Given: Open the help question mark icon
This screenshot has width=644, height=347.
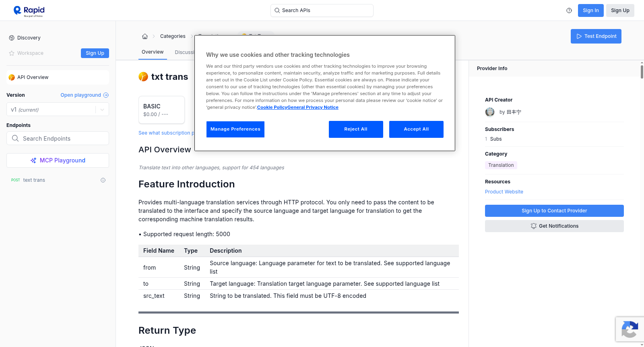Looking at the screenshot, I should click(x=569, y=10).
